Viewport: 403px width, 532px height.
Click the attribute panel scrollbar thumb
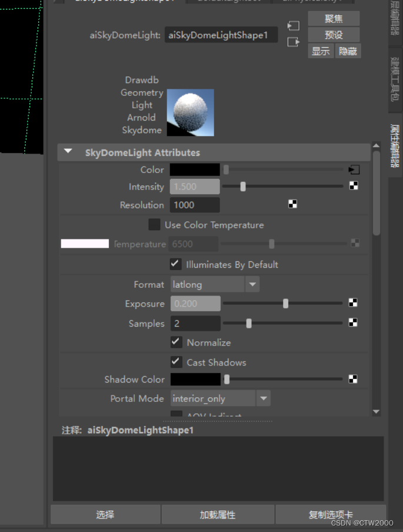tap(376, 192)
